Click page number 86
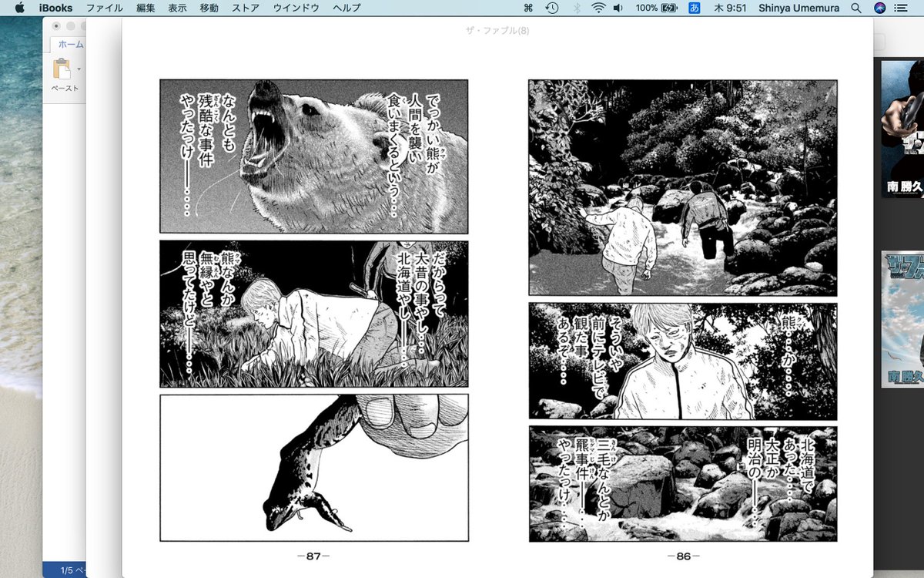This screenshot has width=924, height=578. pyautogui.click(x=683, y=556)
